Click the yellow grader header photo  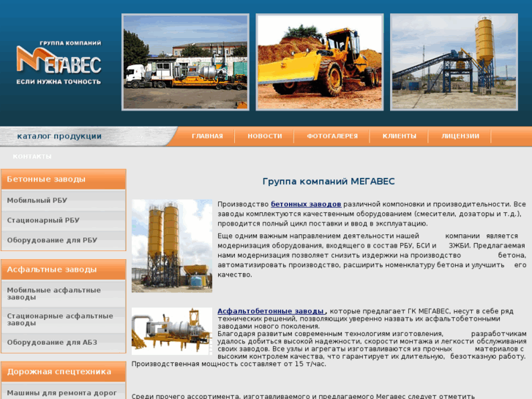[x=320, y=62]
